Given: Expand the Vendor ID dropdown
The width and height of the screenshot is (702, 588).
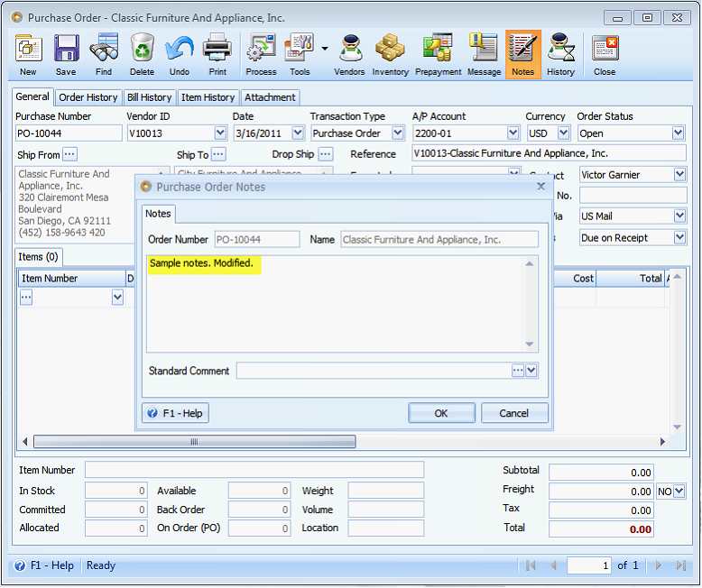Looking at the screenshot, I should [x=220, y=133].
